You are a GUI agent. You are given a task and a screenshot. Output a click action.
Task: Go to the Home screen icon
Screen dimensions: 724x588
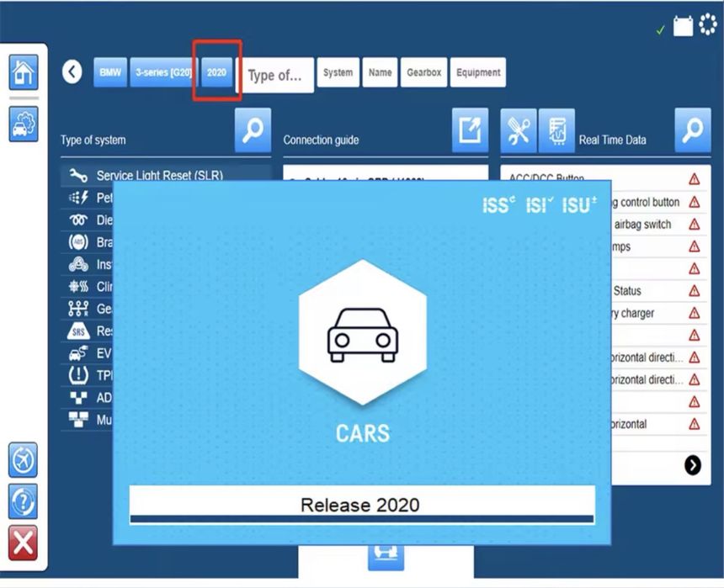pos(24,72)
